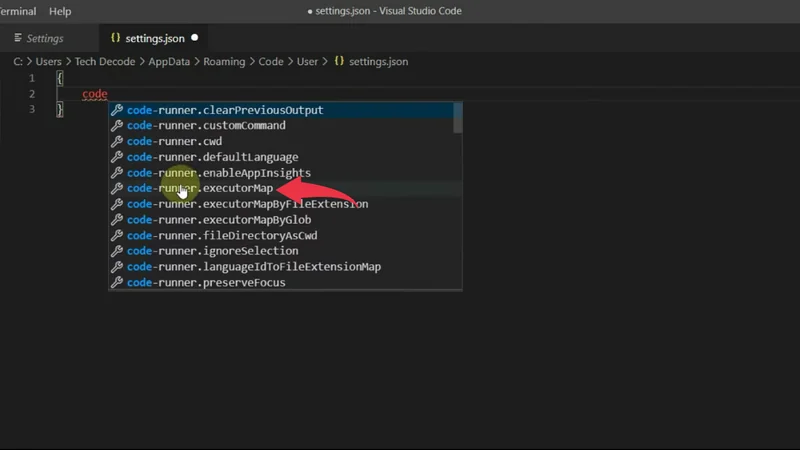Select code-runner.languageIdToFileExtensionMap suggestion

pyautogui.click(x=253, y=267)
